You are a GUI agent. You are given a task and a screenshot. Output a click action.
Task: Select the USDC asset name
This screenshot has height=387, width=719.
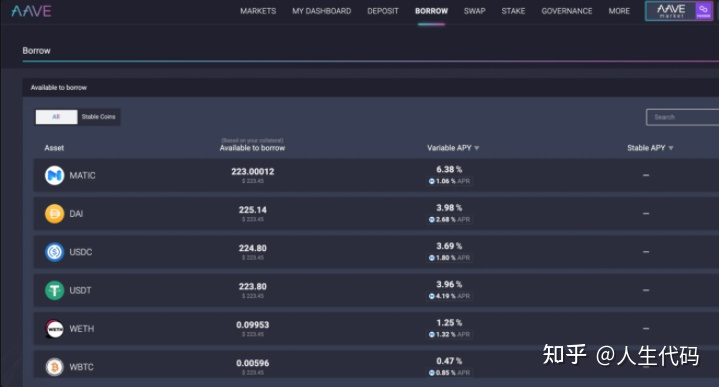tap(81, 252)
